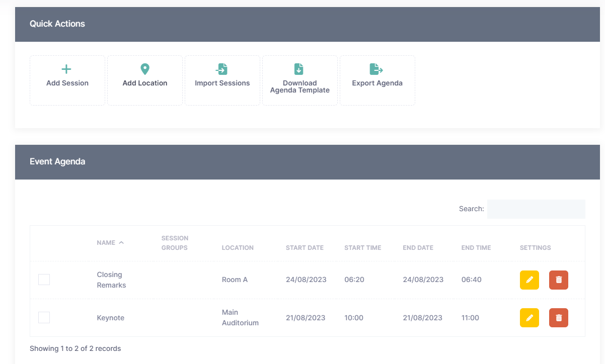This screenshot has width=605, height=364.
Task: Tick the Keynote row checkbox
Action: (x=44, y=317)
